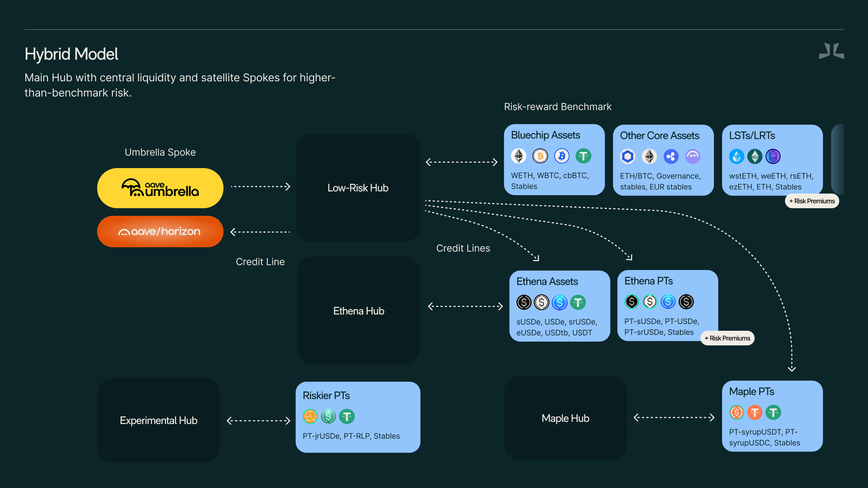868x488 pixels.
Task: Click the plural "Credit Lines" label
Action: click(463, 248)
